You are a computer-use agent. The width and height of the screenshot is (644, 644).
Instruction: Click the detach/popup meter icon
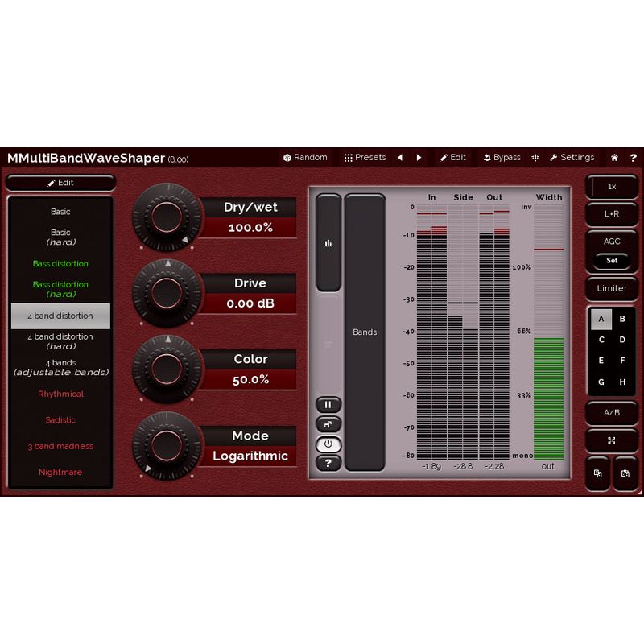point(328,424)
